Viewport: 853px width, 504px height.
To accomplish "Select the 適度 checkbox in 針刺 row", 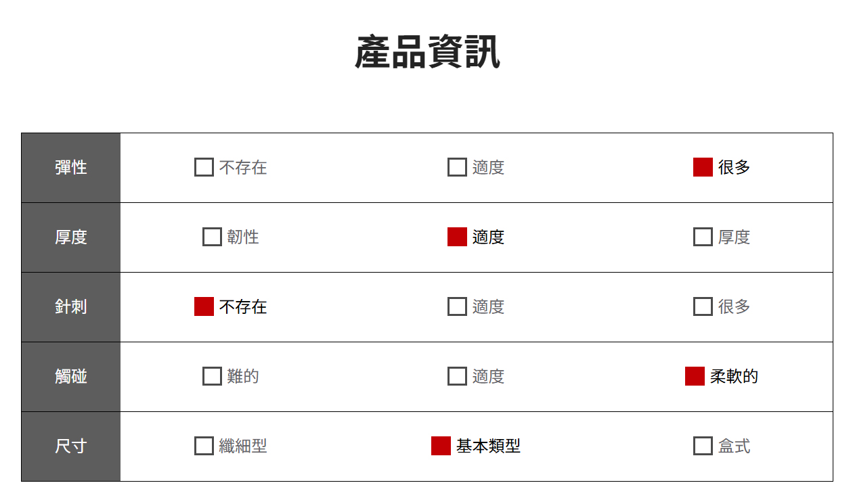I will [457, 306].
